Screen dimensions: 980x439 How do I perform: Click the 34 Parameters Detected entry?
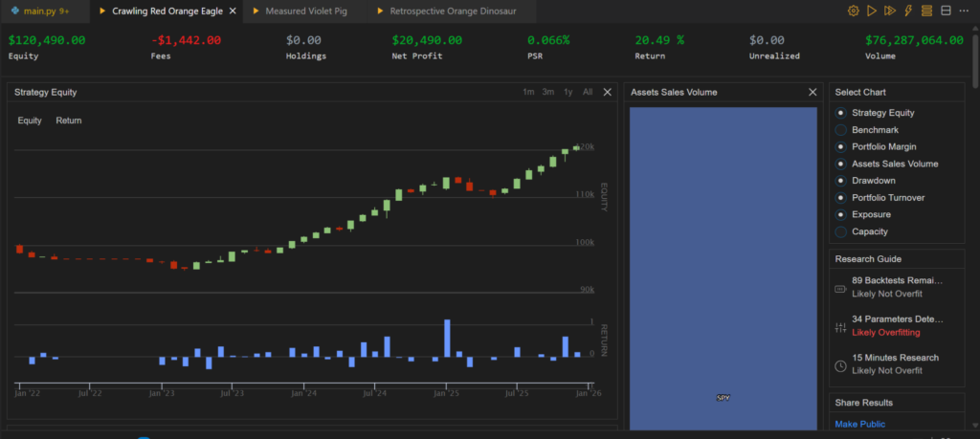click(897, 319)
